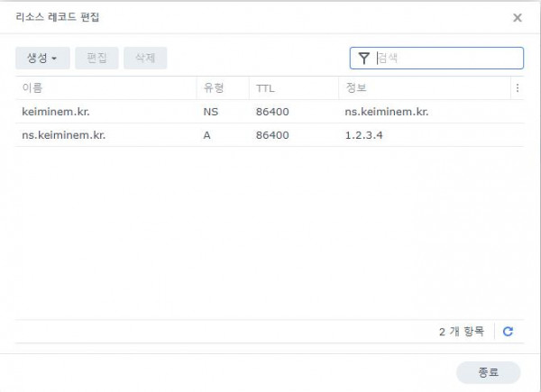Screen dimensions: 541x392
Task: Select the keiminem.kr. name in NS row
Action: click(55, 112)
